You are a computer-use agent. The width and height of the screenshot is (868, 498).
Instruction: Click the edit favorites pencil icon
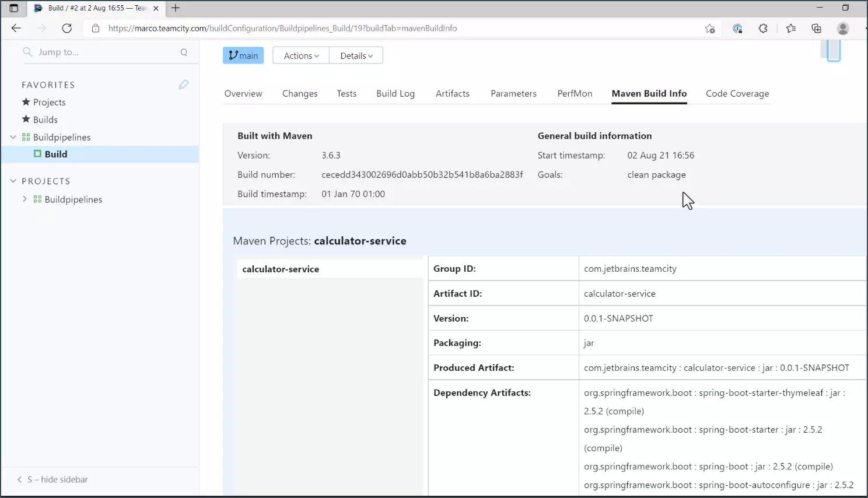[x=183, y=85]
